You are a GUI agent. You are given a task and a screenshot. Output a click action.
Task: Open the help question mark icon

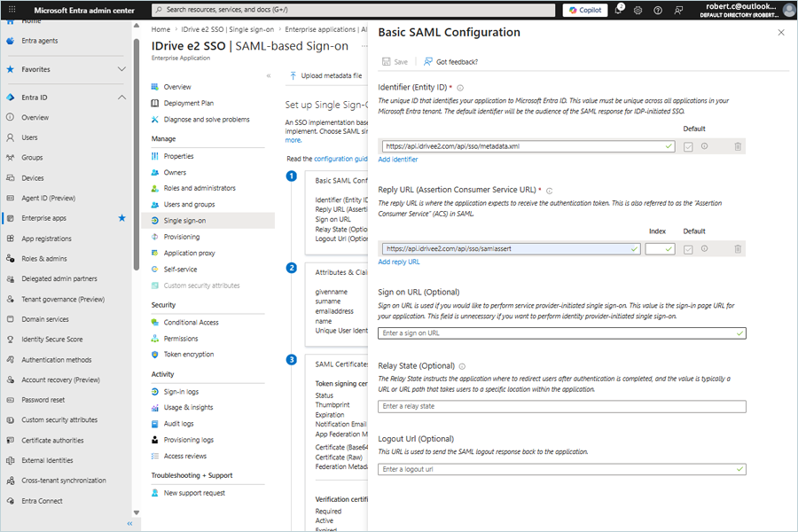(x=658, y=10)
